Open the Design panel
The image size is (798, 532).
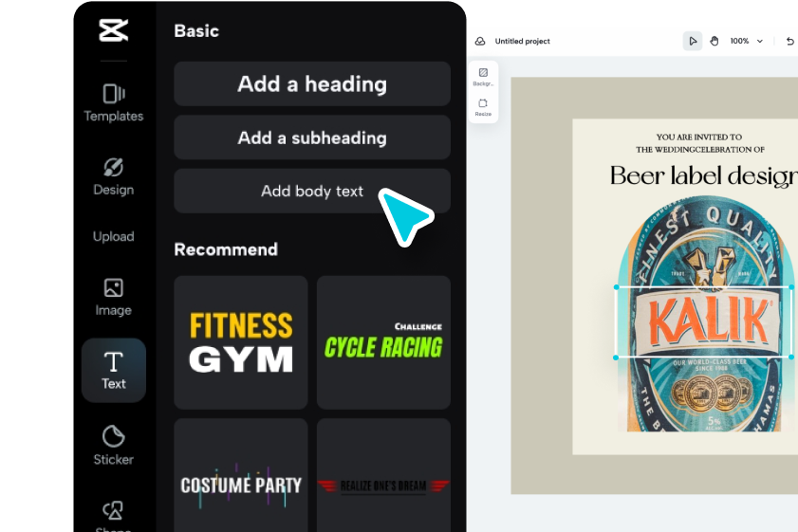coord(114,176)
